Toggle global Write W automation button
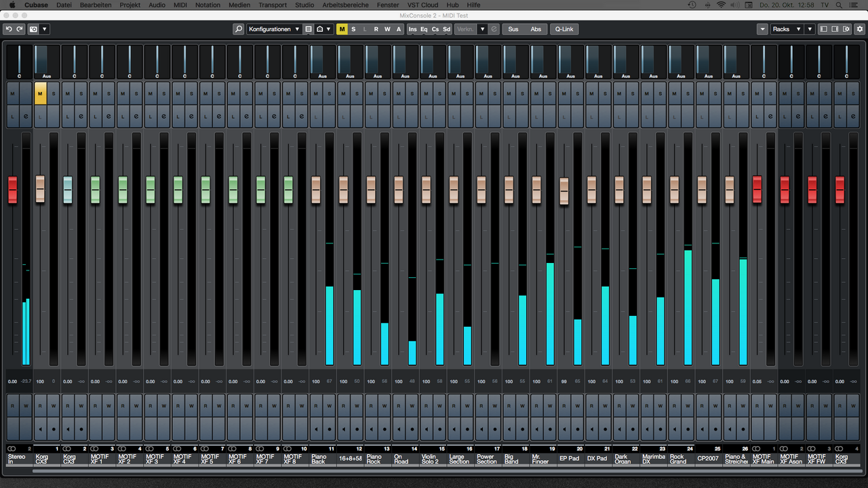 pyautogui.click(x=387, y=29)
